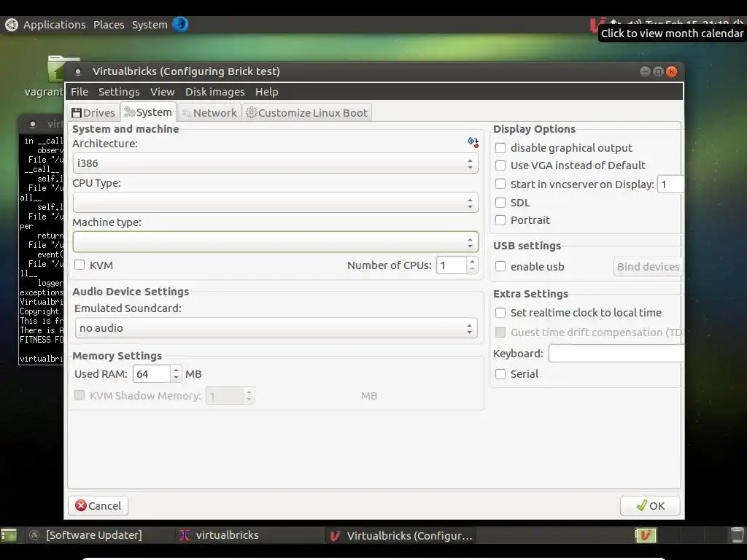Click Virtualbricks tray icon in top panel
Image resolution: width=747 pixels, height=560 pixels.
(x=597, y=24)
